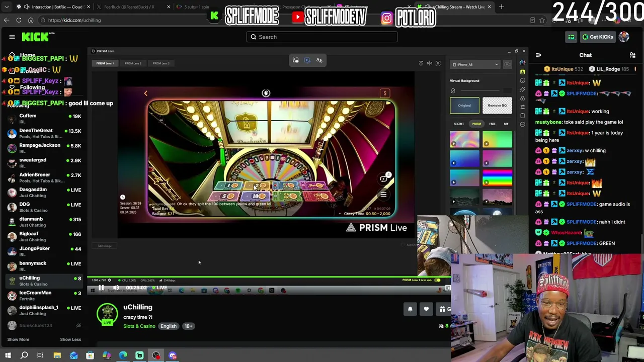Toggle the PRISM Lens in-use switch
Image resolution: width=644 pixels, height=362 pixels.
click(x=438, y=280)
